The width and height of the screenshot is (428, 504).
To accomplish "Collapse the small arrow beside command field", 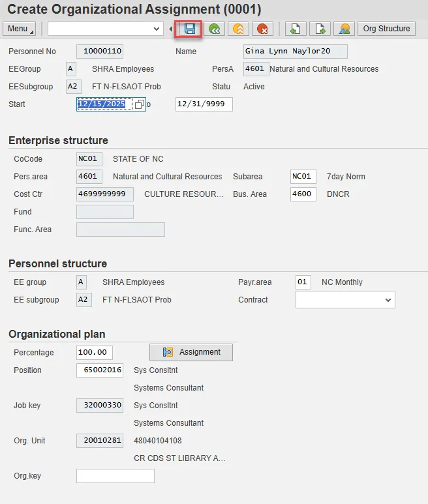I will 171,29.
